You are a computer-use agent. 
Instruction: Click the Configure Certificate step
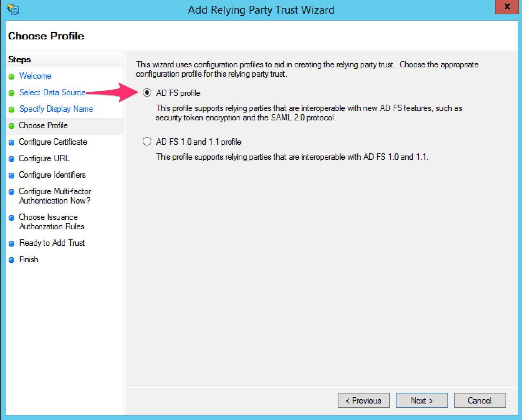(x=53, y=142)
